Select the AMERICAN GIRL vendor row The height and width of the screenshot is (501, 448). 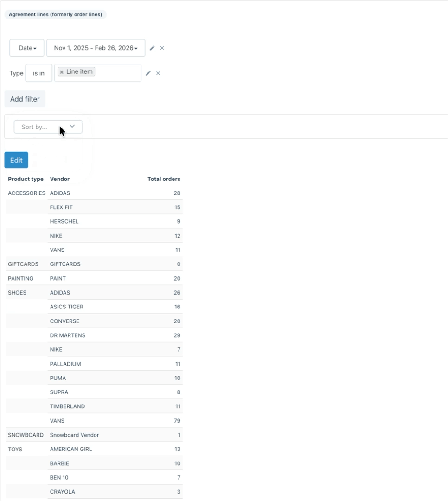tap(115, 449)
